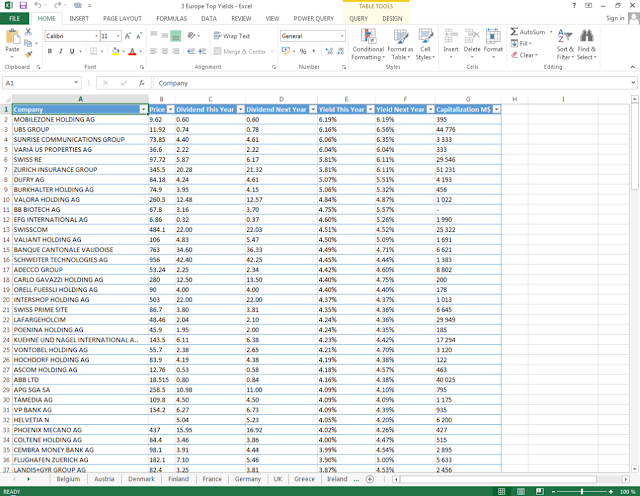The height and width of the screenshot is (496, 640).
Task: Click the Clear button
Action: pyautogui.click(x=524, y=55)
